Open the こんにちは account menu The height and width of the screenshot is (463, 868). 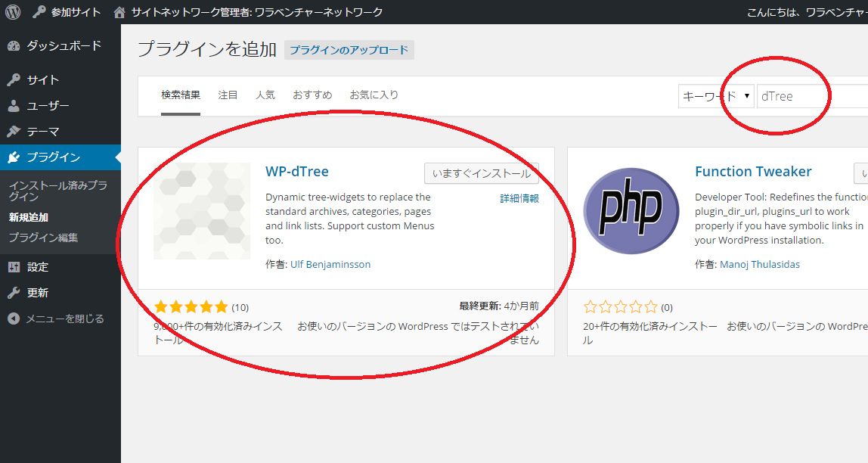tap(807, 12)
